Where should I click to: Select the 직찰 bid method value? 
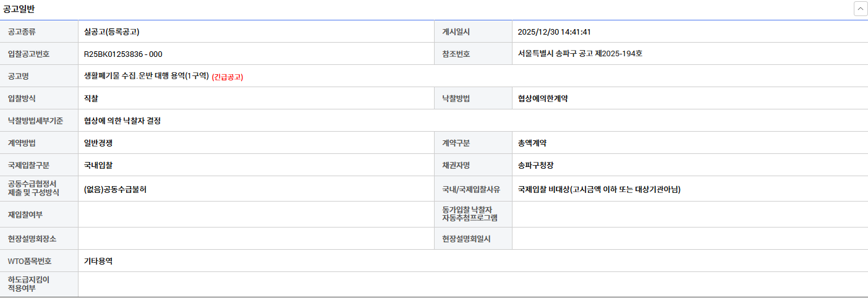[x=91, y=98]
